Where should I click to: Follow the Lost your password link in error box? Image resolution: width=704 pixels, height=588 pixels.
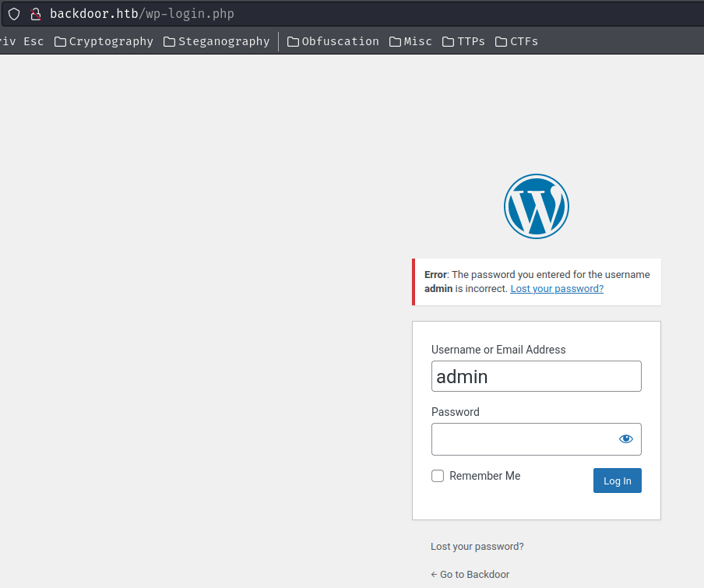pyautogui.click(x=557, y=289)
